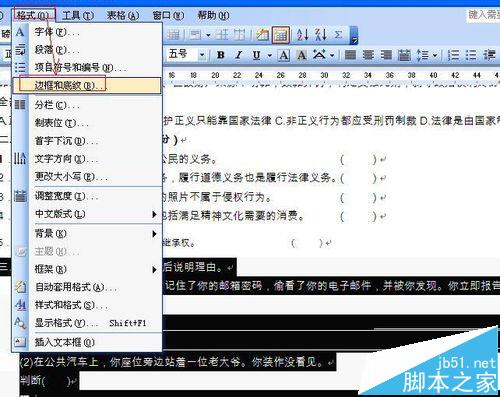Click the highlighted table gridlines toolbar icon
Viewport: 500px width, 397px height.
[281, 35]
